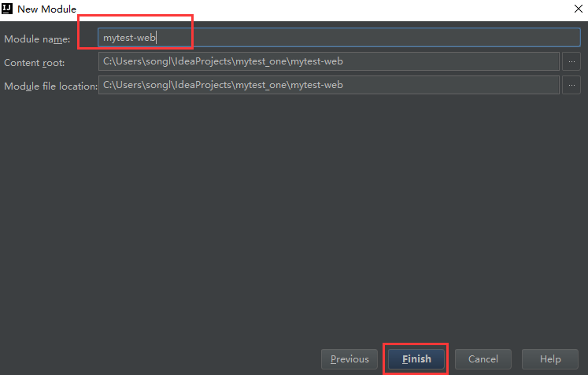Screen dimensions: 588x375
Task: Cancel the New Module dialog
Action: click(x=483, y=359)
